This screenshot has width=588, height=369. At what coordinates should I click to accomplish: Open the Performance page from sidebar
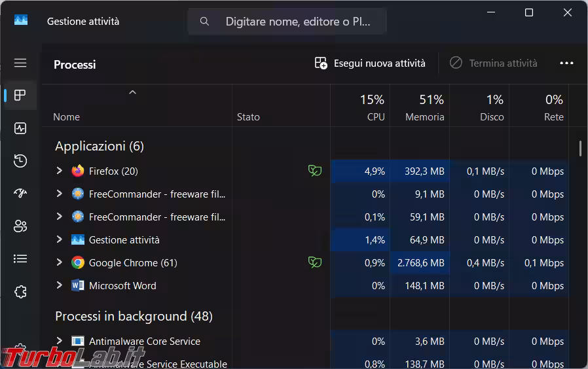click(20, 128)
